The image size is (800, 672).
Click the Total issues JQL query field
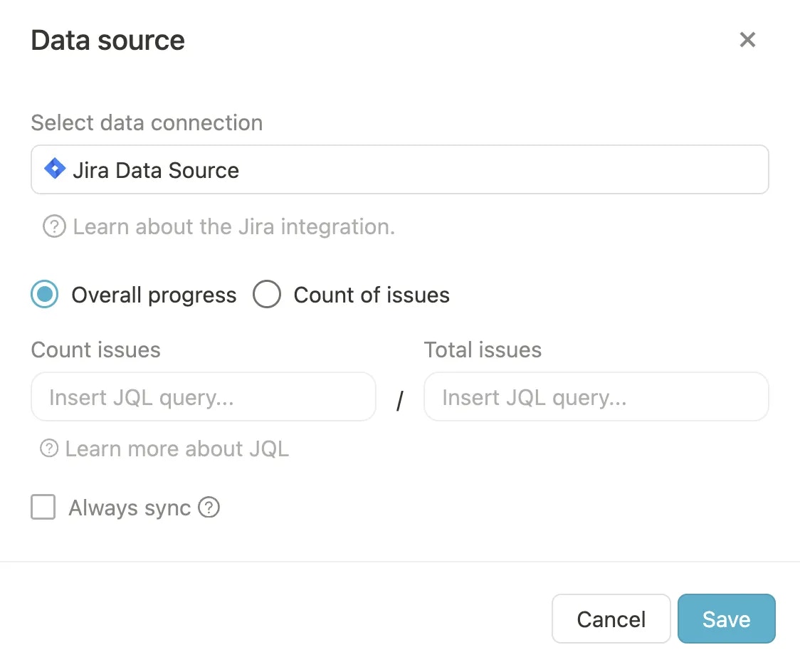(x=596, y=397)
